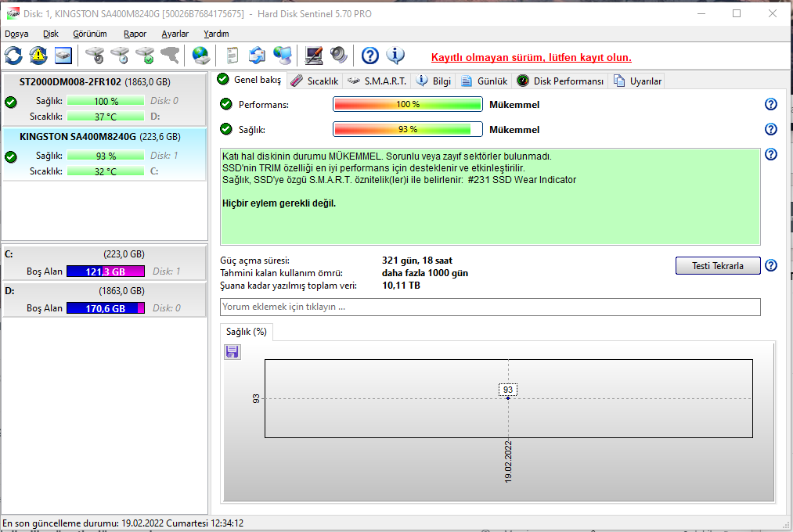The image size is (793, 532).
Task: Open the Dosya menu
Action: [16, 34]
